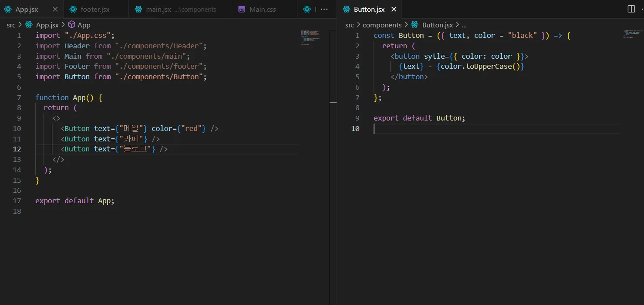Open the footer.jsx tab
Screen dimensions: 644x305
coord(96,9)
